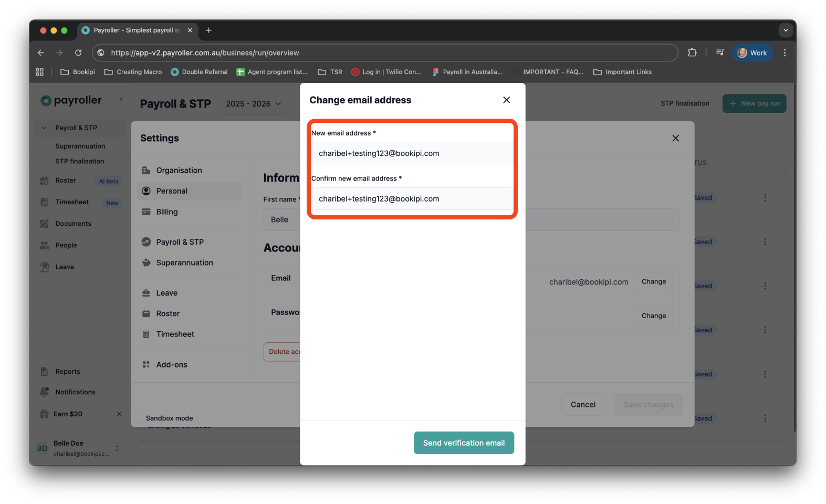Send the verification email
Screen dimensions: 826x504
464,443
